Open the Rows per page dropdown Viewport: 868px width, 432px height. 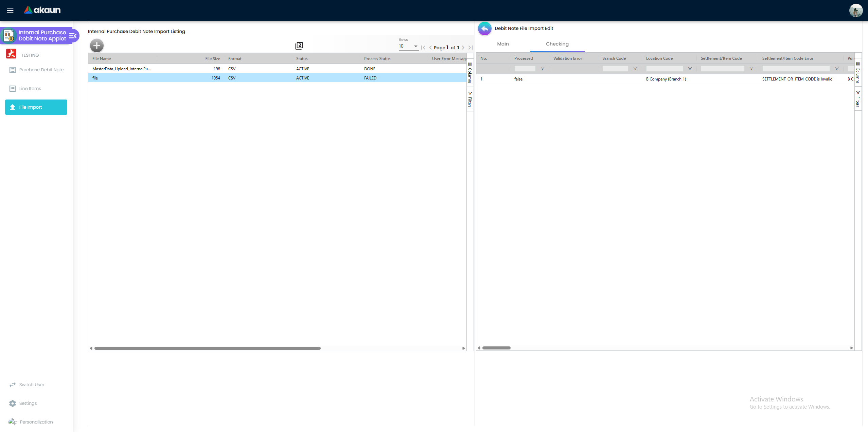[x=408, y=46]
